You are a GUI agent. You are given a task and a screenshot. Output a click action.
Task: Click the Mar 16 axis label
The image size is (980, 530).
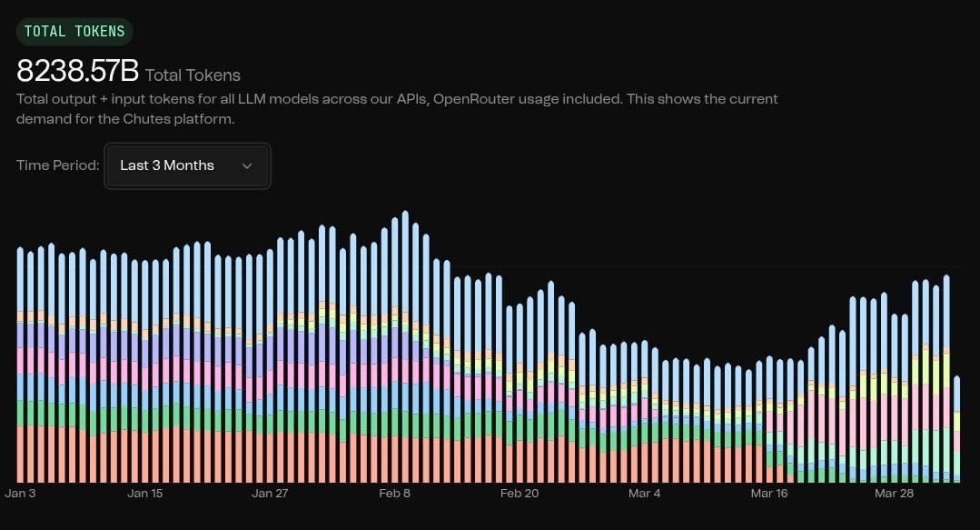point(769,493)
